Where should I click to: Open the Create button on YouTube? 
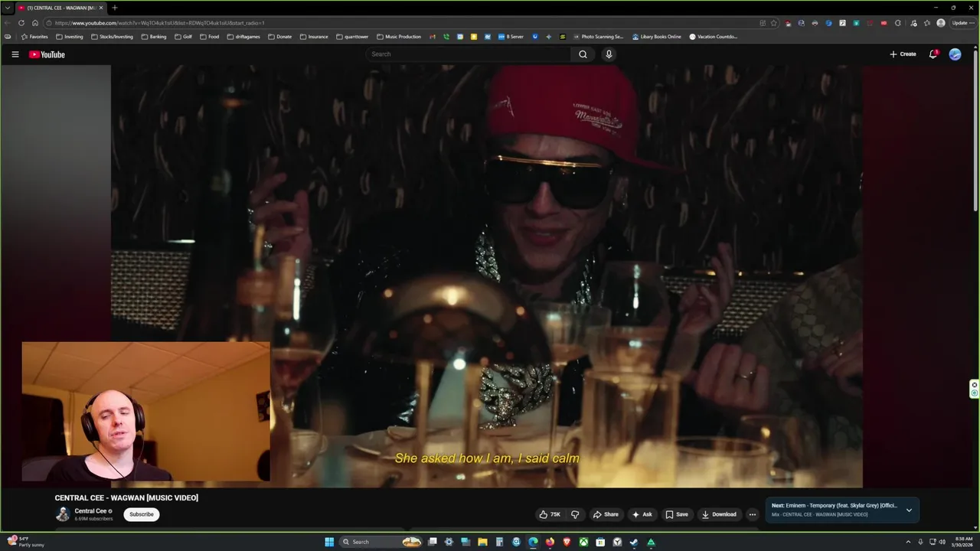(903, 54)
